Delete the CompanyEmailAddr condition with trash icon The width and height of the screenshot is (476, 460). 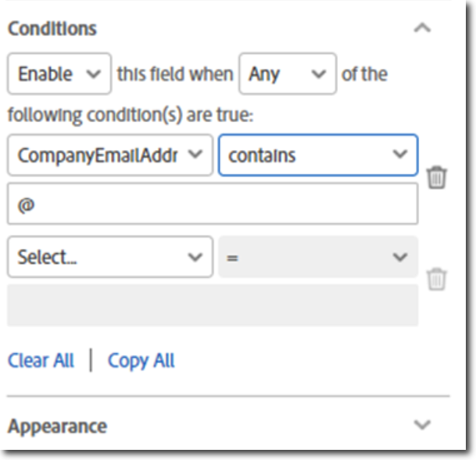438,178
